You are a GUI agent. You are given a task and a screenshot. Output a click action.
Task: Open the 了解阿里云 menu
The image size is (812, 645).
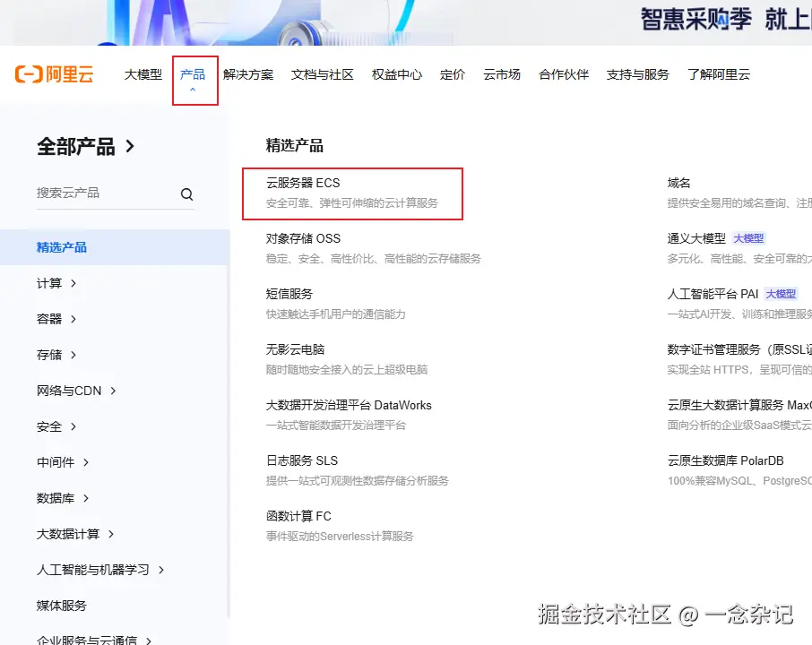[718, 74]
